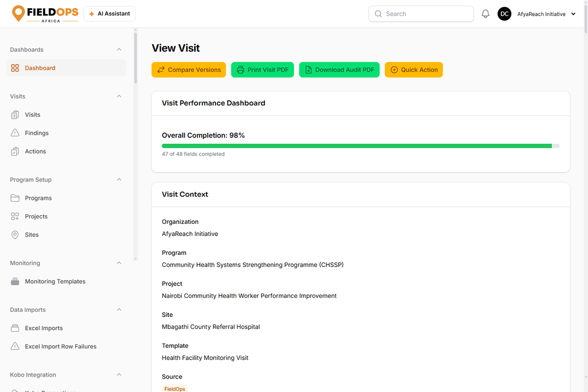
Task: Click the Monitoring Templates icon
Action: 15,281
